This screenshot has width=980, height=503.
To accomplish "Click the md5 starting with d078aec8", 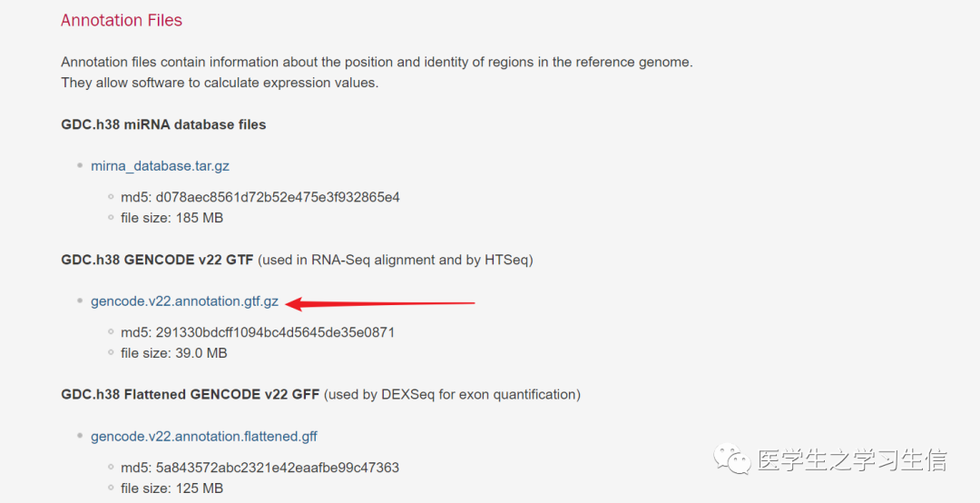I will tap(260, 197).
